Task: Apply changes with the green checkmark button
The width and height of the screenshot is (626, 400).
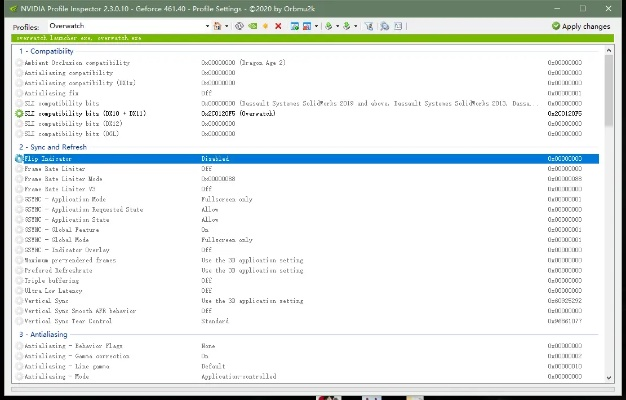Action: 581,26
